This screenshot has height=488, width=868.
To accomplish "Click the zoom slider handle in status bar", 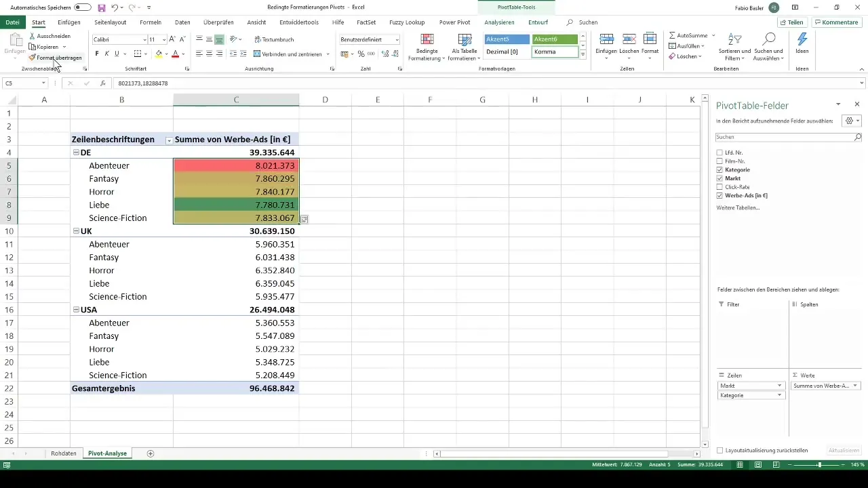I will pos(819,465).
